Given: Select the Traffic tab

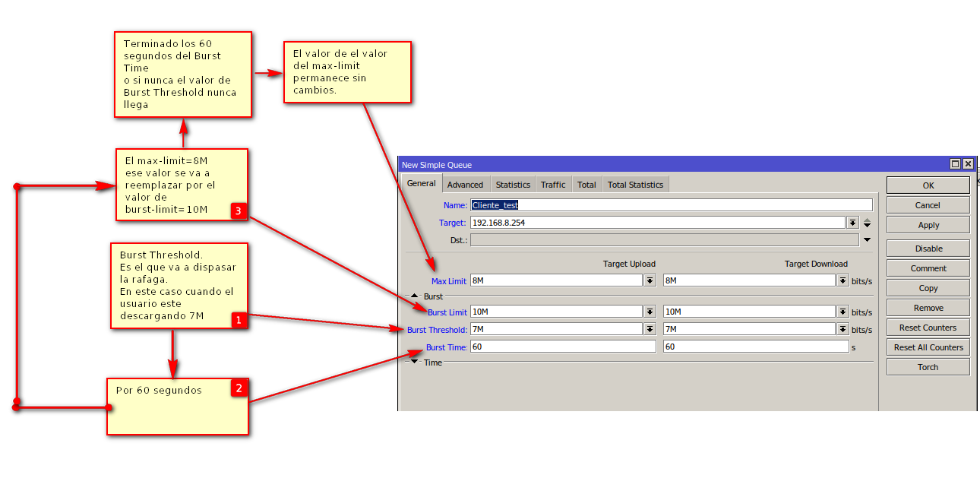Looking at the screenshot, I should (553, 185).
